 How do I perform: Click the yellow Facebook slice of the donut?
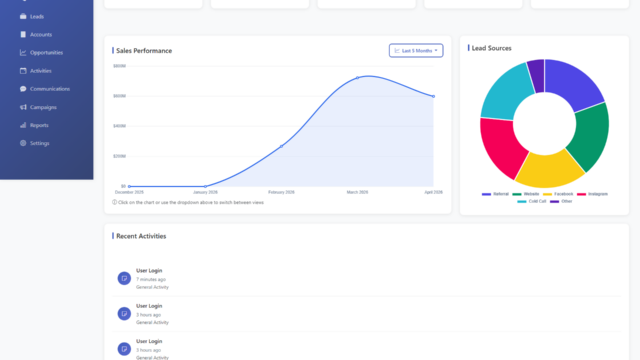549,171
